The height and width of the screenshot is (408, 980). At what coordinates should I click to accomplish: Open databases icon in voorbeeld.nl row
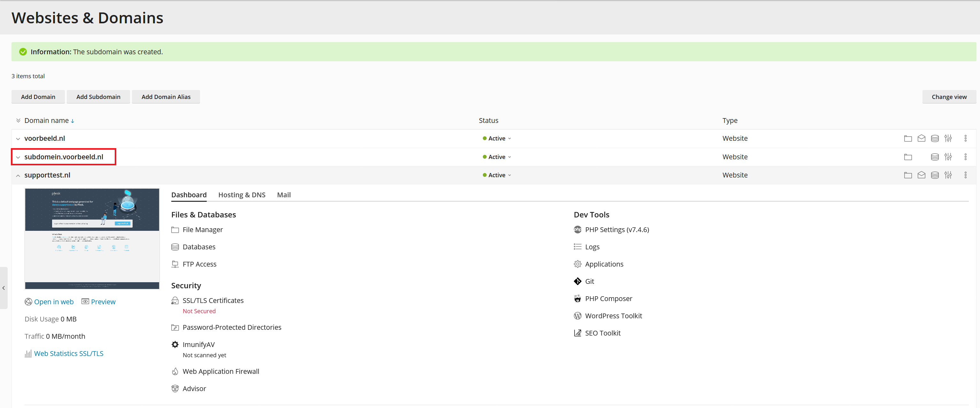point(934,139)
